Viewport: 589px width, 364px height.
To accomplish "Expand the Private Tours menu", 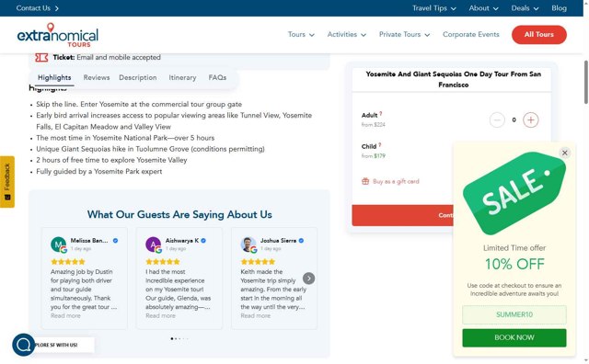I will point(404,35).
